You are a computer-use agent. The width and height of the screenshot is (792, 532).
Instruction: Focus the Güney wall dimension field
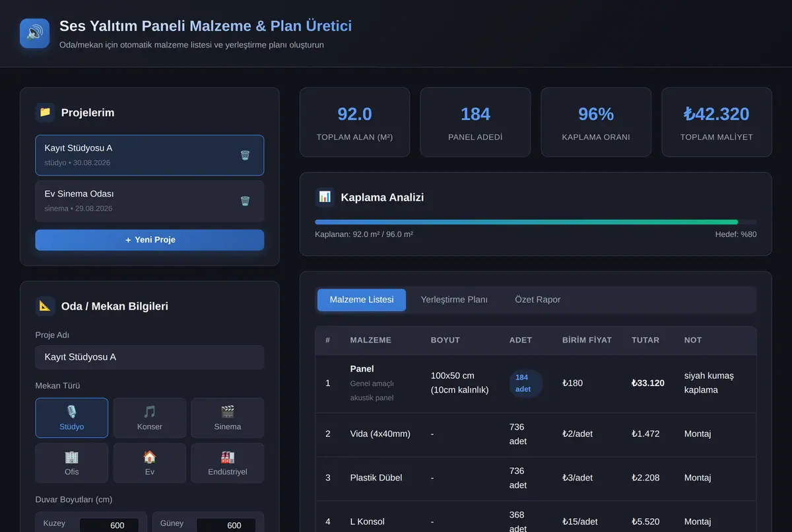226,525
